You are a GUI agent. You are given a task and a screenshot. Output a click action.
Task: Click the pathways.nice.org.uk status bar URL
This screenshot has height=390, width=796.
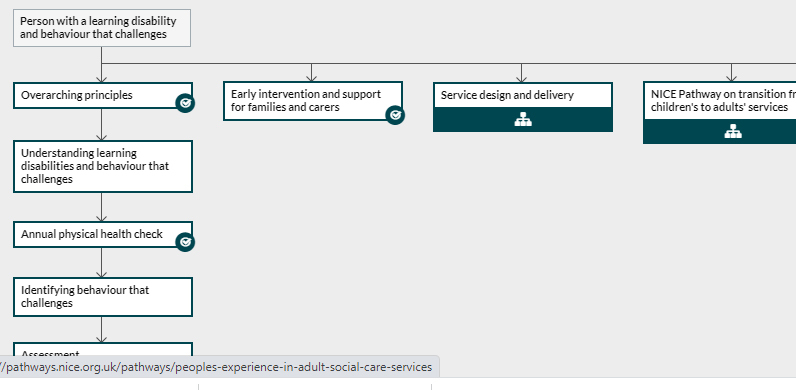tap(219, 367)
